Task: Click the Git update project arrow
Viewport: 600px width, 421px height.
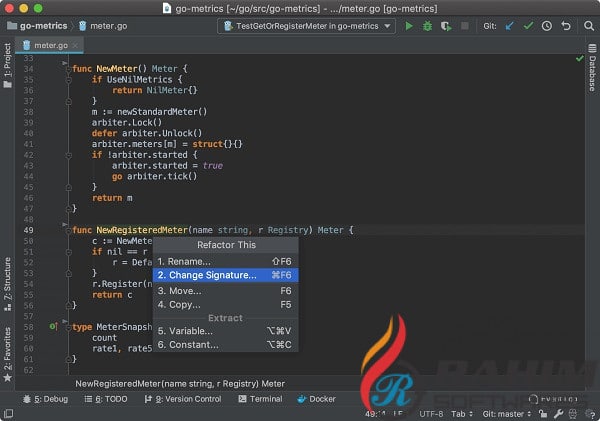Action: (509, 26)
